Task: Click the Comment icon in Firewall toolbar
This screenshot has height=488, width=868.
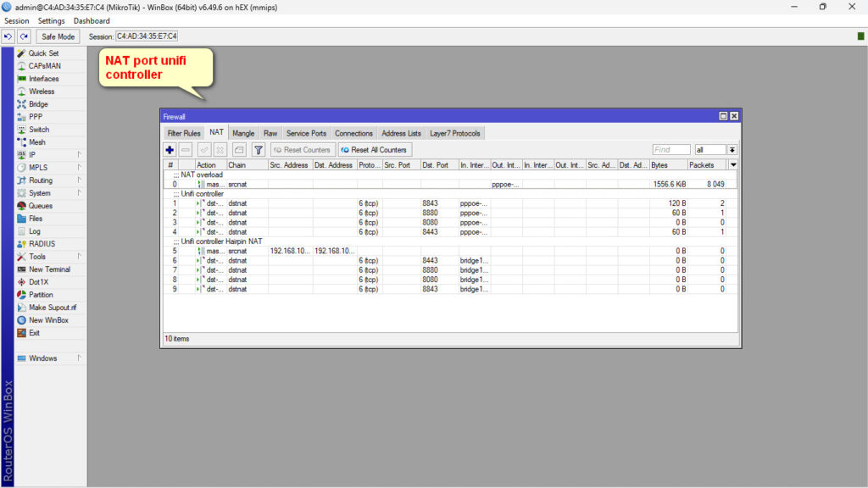Action: pyautogui.click(x=239, y=150)
